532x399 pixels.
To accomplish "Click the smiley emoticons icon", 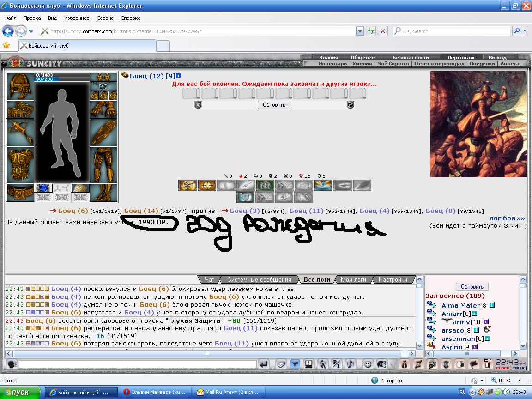I will (x=367, y=364).
